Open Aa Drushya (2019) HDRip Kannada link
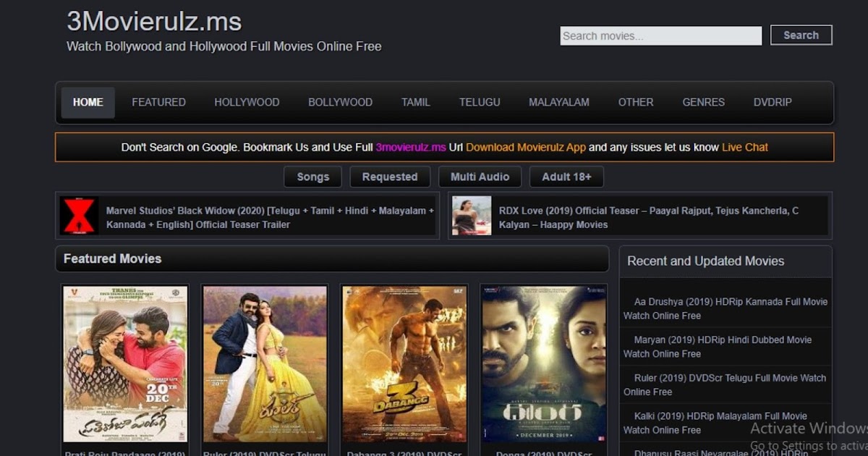Screen dimensions: 868x456 click(x=726, y=308)
